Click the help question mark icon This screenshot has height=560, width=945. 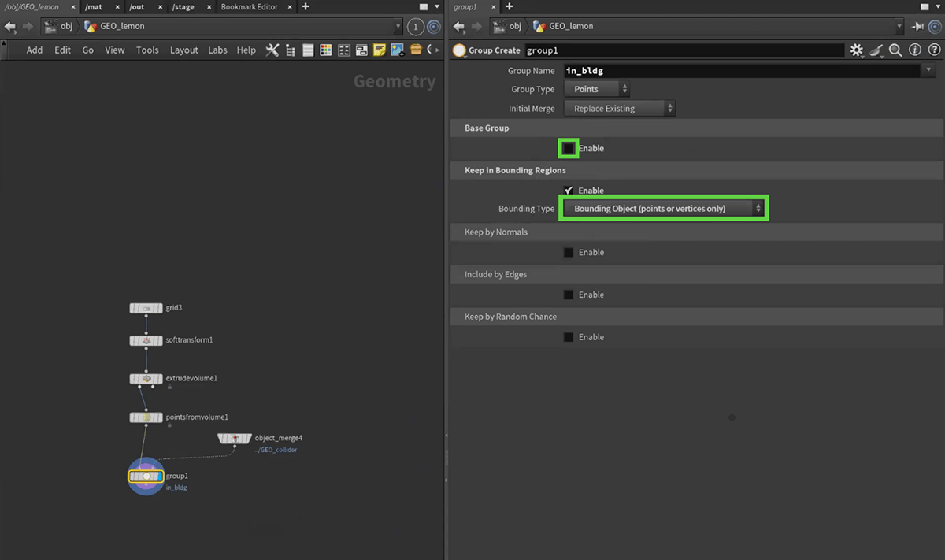[x=932, y=50]
